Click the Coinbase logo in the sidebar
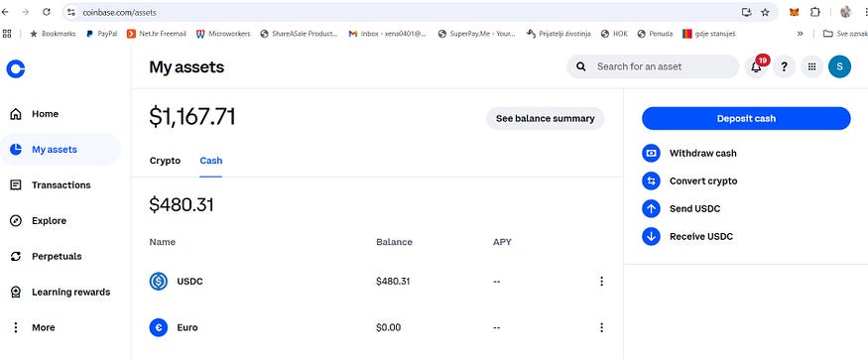Viewport: 868px width, 359px height. [16, 68]
